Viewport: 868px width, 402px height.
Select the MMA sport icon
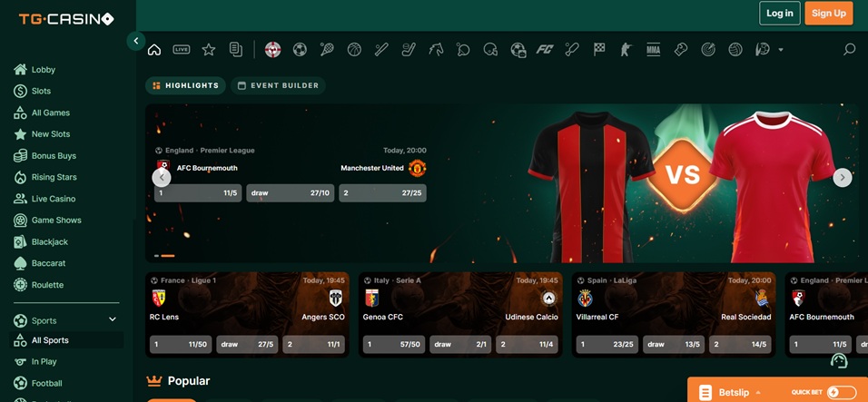653,50
